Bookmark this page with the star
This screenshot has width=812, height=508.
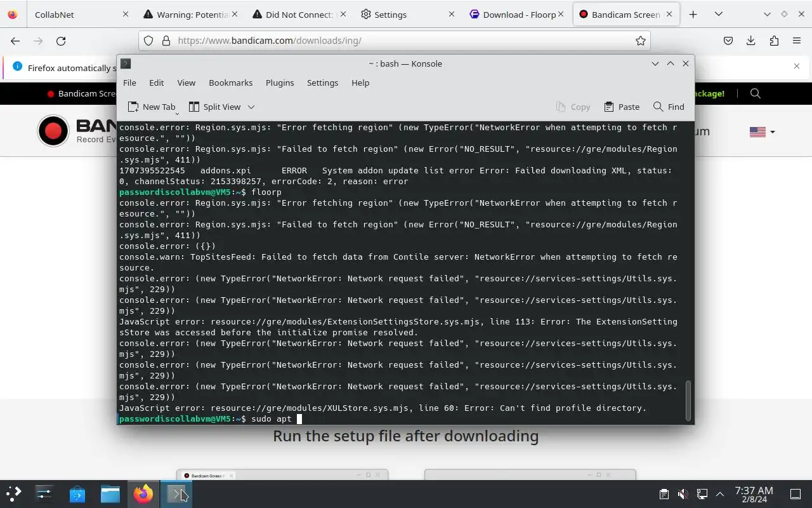641,41
